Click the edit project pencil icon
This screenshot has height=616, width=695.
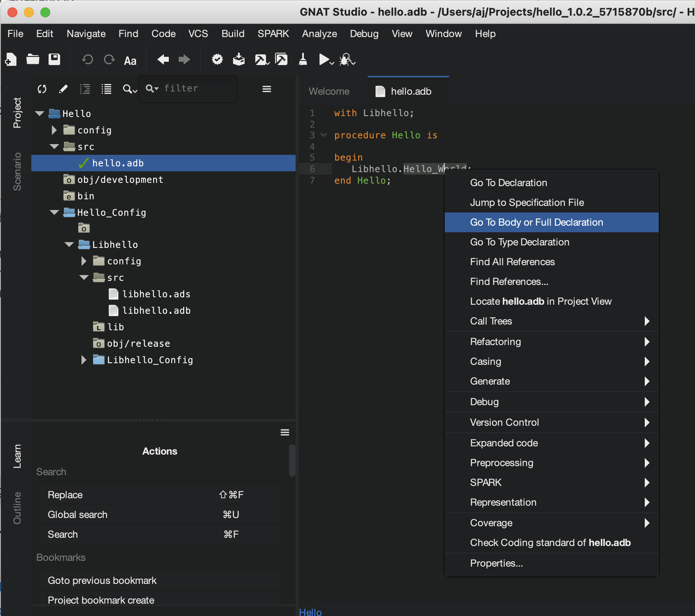63,89
